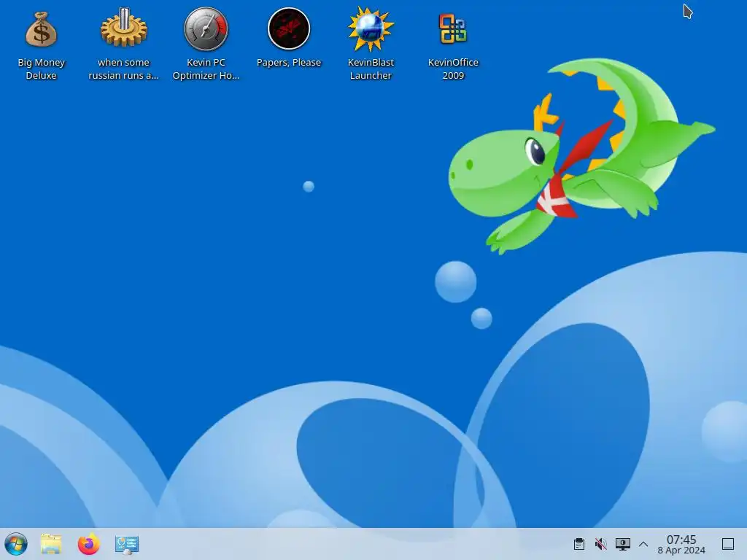Open the Big Money Deluxe desktop icon
Screen dimensions: 747x560
41,29
